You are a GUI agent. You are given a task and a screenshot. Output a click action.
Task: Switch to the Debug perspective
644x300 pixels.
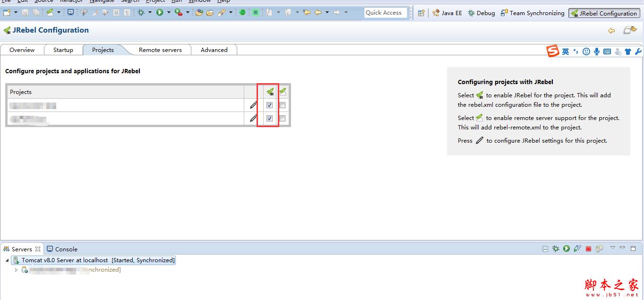pyautogui.click(x=481, y=13)
